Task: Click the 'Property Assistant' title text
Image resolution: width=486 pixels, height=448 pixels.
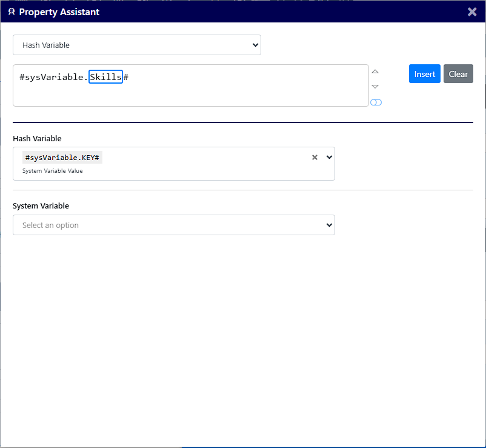Action: coord(59,12)
